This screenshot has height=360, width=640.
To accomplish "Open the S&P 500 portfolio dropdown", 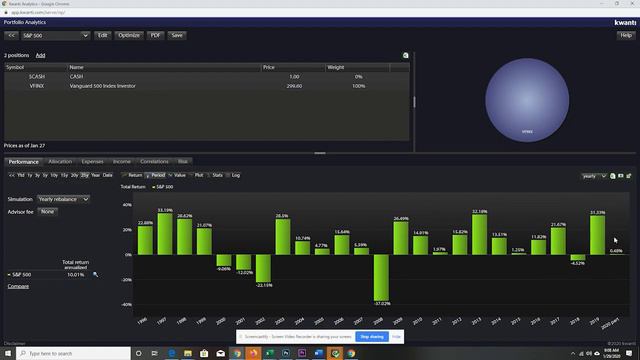I will [x=55, y=36].
